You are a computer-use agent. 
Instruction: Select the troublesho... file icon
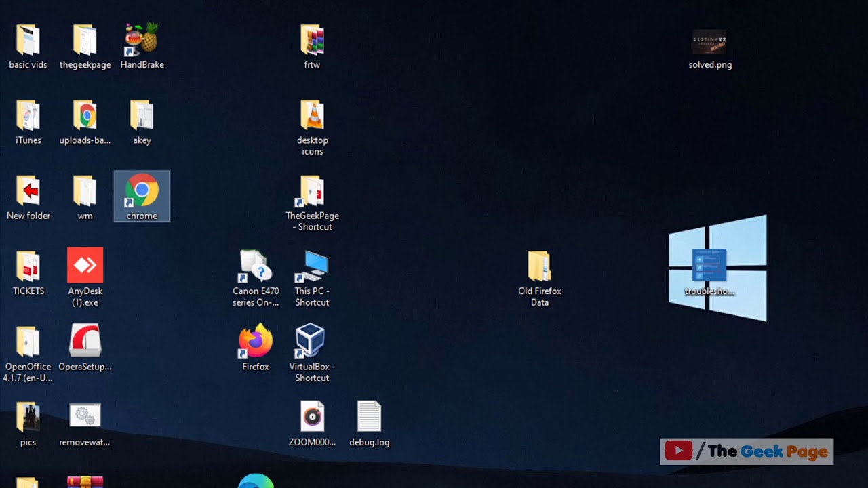(710, 265)
